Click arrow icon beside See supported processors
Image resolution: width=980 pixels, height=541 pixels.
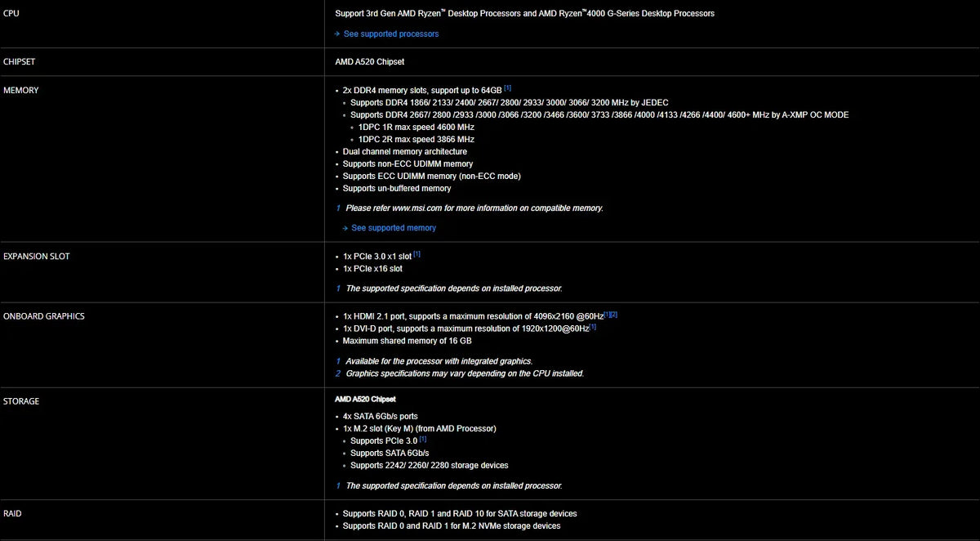336,34
